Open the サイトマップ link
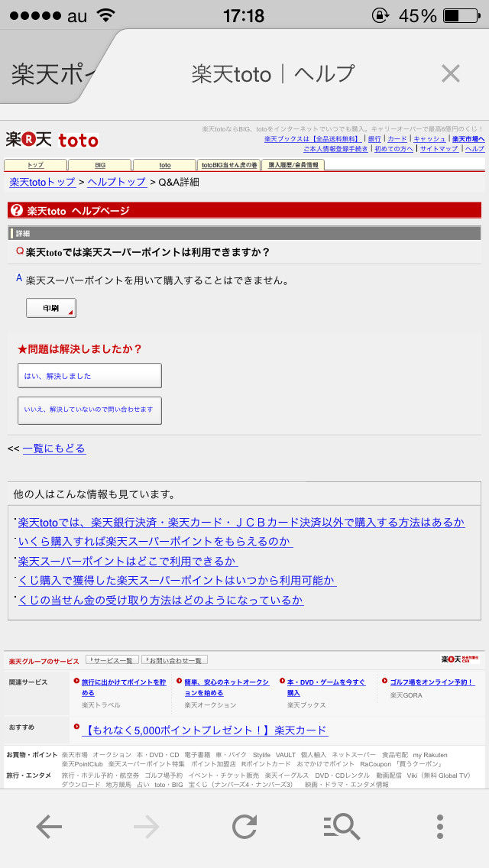 coord(439,149)
